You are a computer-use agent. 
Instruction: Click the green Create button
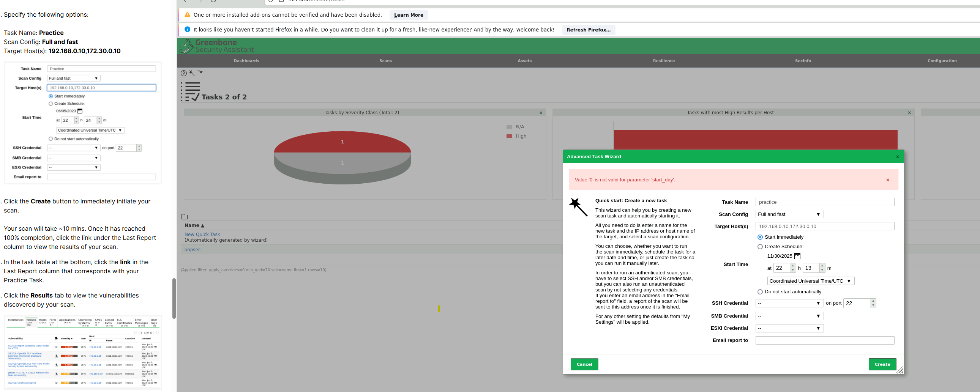tap(882, 364)
